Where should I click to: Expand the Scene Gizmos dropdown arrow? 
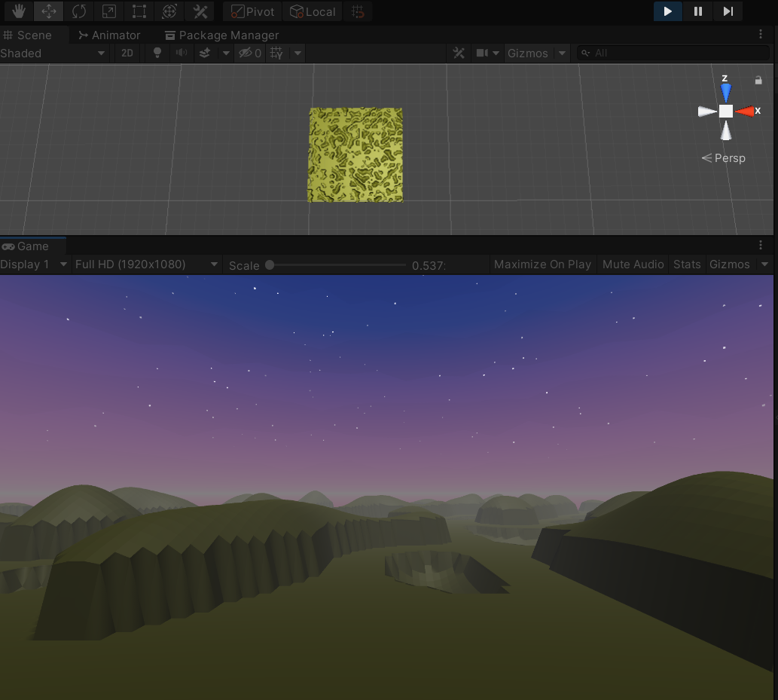coord(562,53)
